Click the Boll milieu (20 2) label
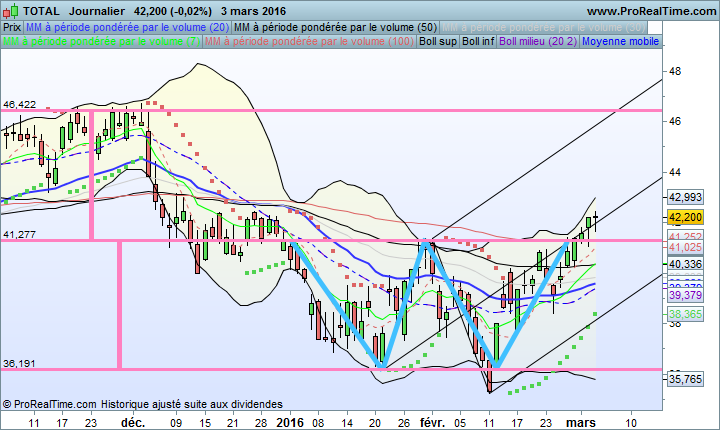720x430 pixels. [538, 41]
